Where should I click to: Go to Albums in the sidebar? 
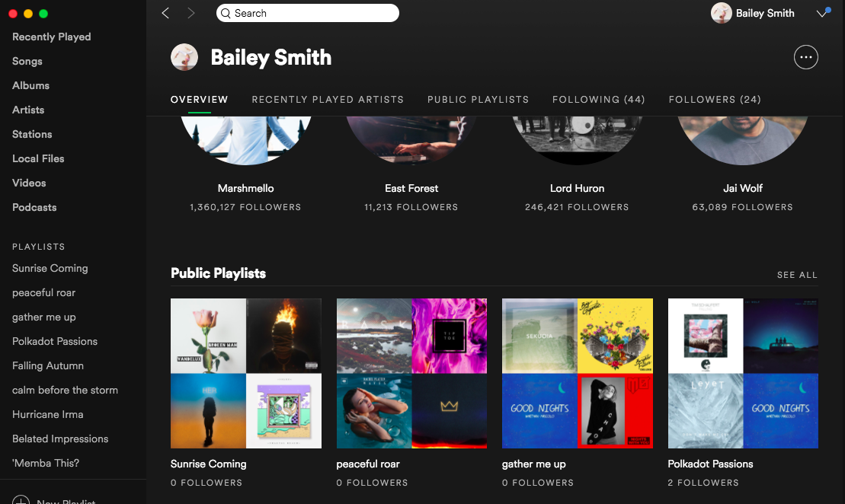[x=30, y=85]
